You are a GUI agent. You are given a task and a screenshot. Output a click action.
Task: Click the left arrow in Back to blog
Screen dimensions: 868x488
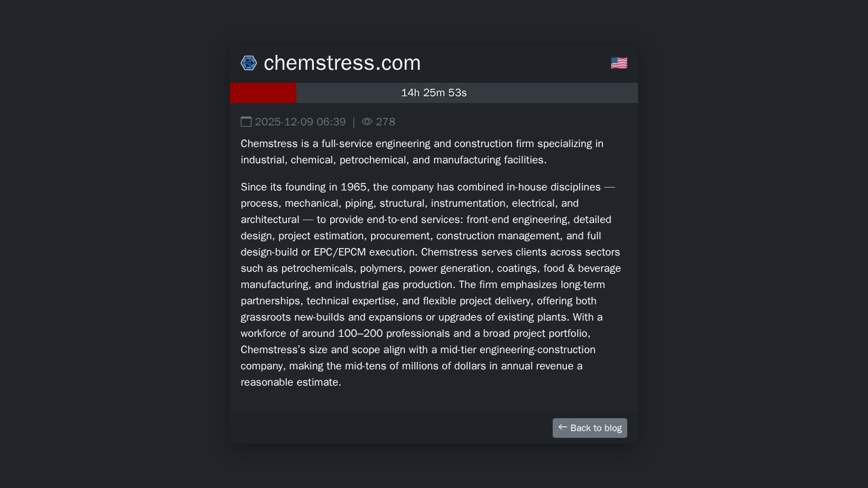562,427
